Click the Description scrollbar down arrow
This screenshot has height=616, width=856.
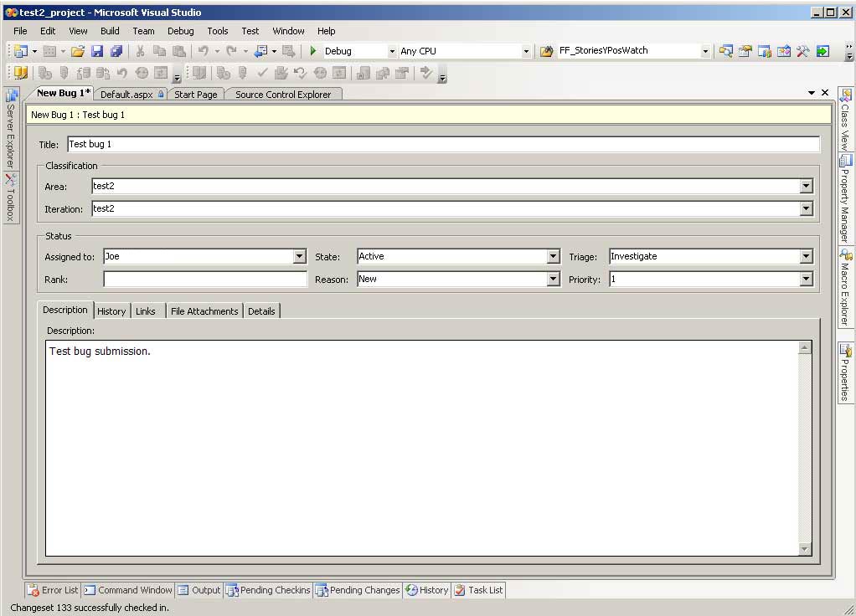tap(805, 549)
